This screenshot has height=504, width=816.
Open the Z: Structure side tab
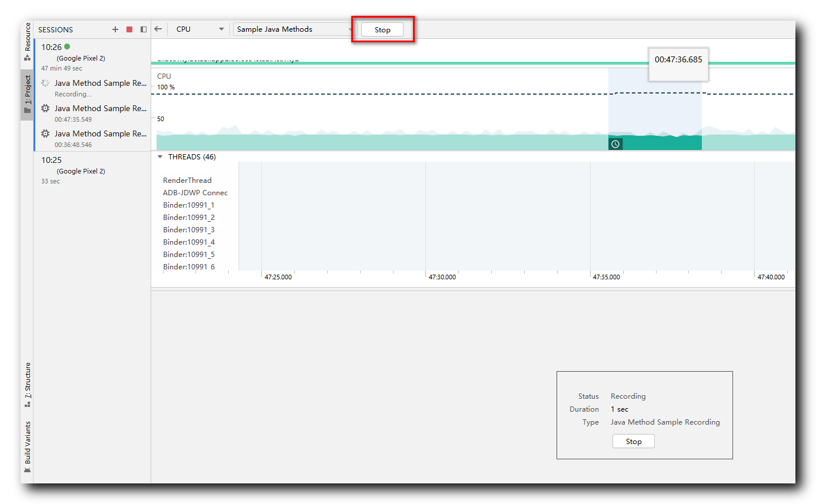(x=27, y=385)
